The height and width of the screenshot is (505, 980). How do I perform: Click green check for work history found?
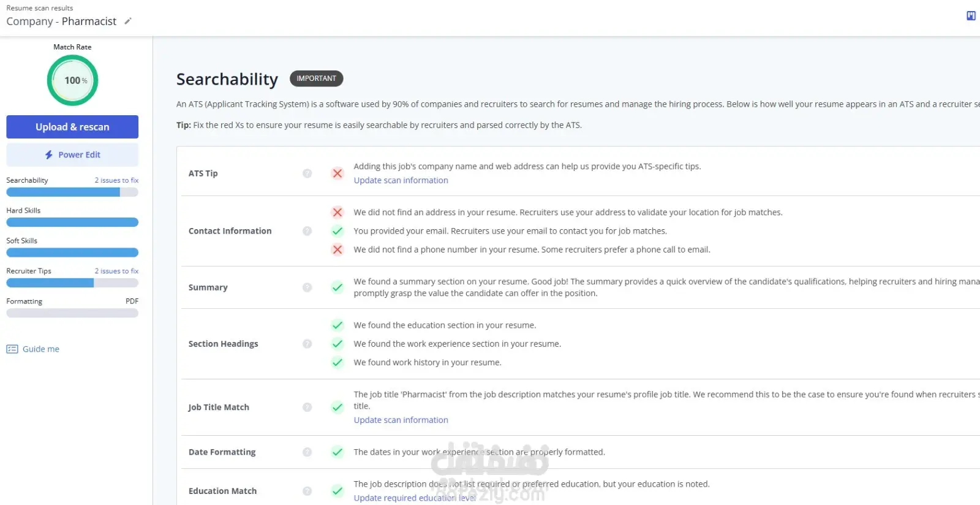[x=337, y=362]
